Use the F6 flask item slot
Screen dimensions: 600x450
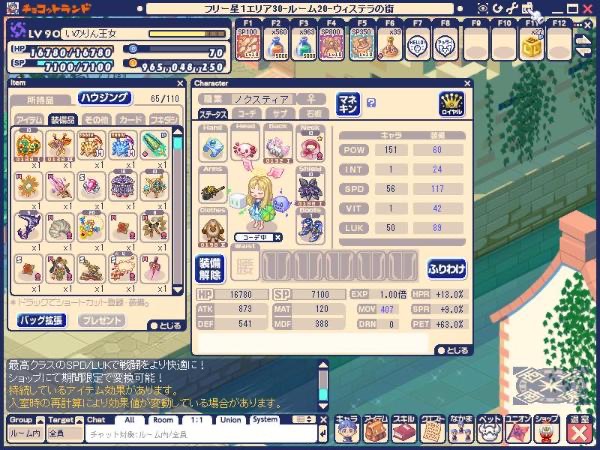390,44
